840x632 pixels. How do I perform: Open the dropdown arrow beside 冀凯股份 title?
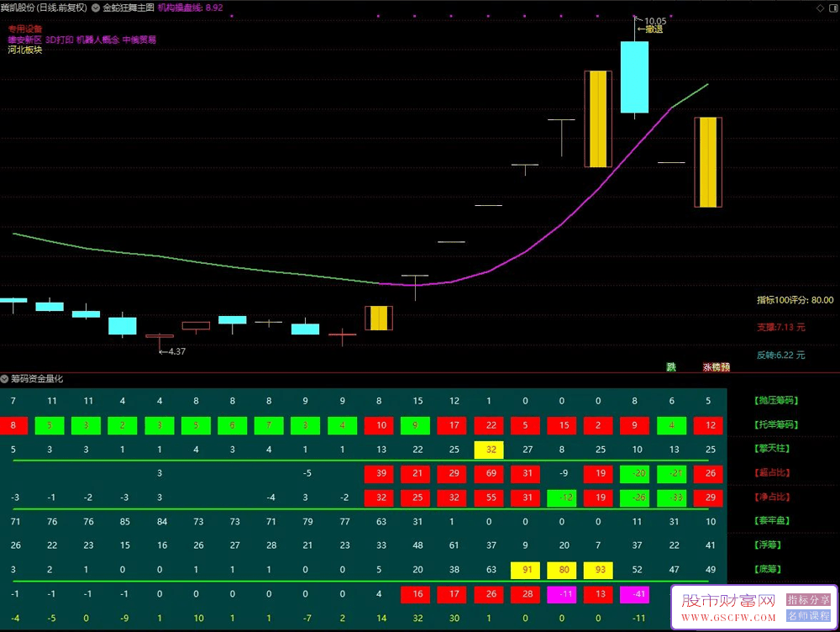(x=96, y=8)
